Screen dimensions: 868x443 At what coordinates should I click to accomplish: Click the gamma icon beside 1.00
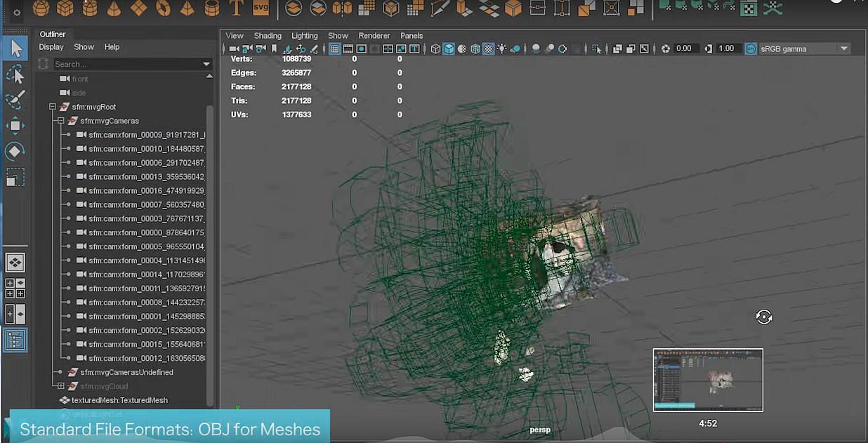tap(708, 48)
